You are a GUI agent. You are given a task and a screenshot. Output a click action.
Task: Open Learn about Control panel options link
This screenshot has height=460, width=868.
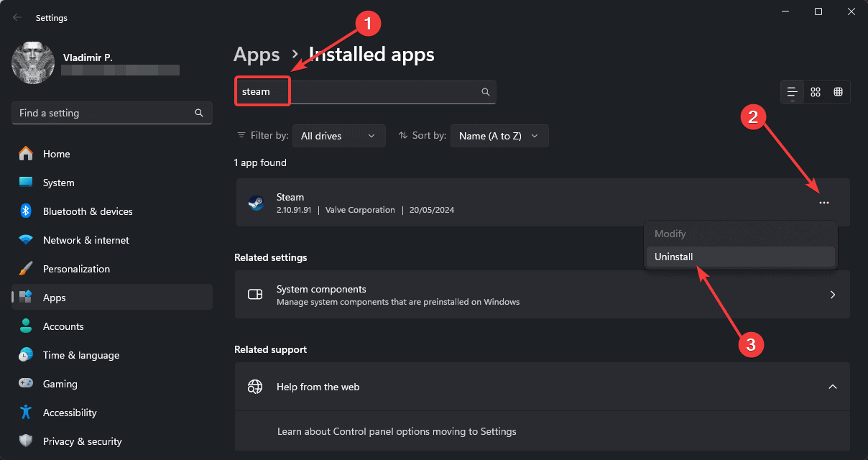397,432
